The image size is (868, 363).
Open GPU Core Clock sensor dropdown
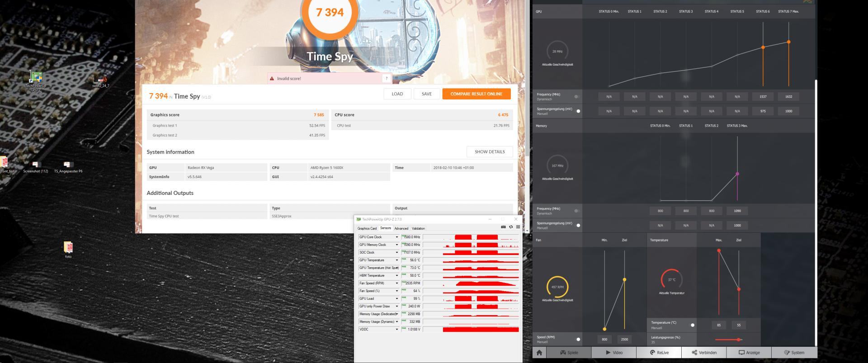397,237
